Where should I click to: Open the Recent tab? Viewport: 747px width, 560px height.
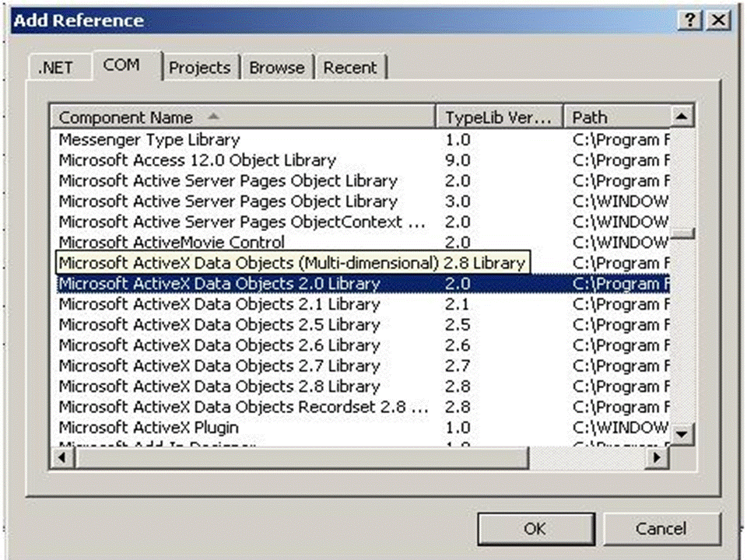coord(350,68)
